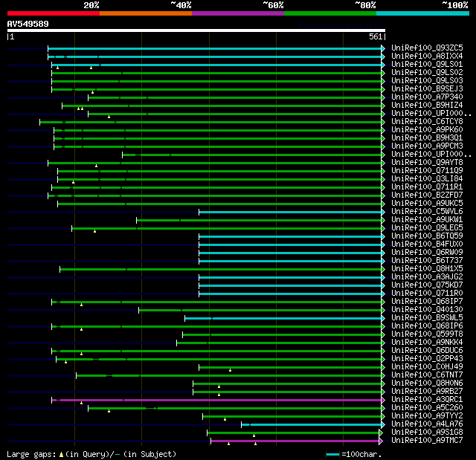Click the UniRef100_Q9LEG5 text
This screenshot has width=476, height=460.
coord(427,228)
